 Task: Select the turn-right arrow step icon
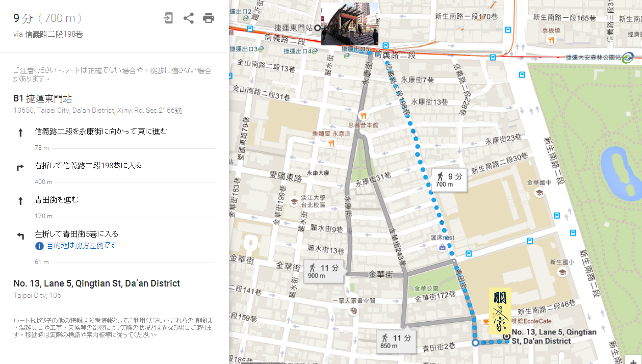20,167
